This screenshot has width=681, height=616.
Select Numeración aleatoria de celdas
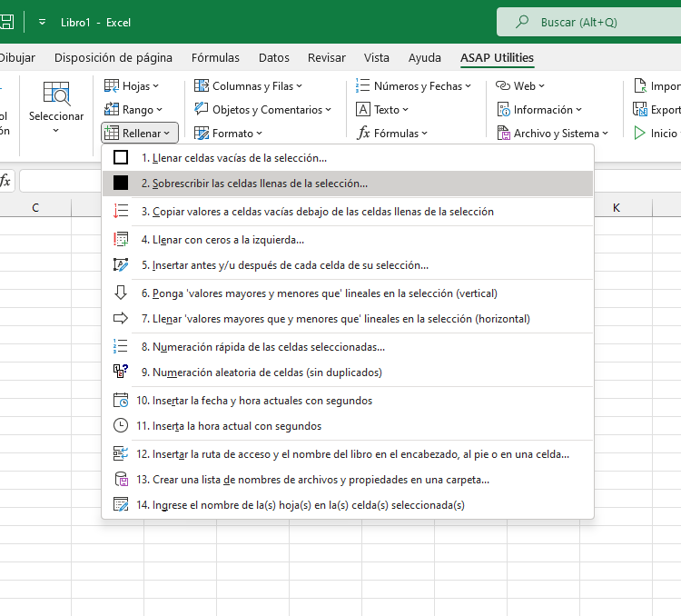[x=348, y=373]
